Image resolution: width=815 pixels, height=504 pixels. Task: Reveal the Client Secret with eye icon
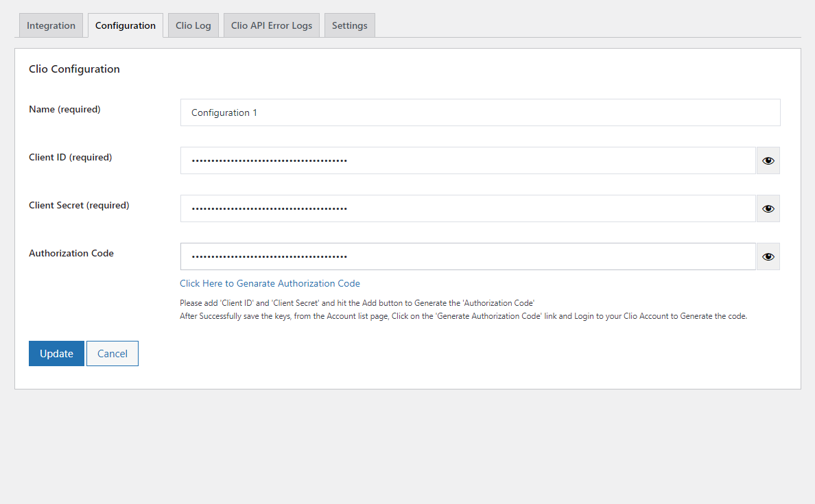point(768,208)
